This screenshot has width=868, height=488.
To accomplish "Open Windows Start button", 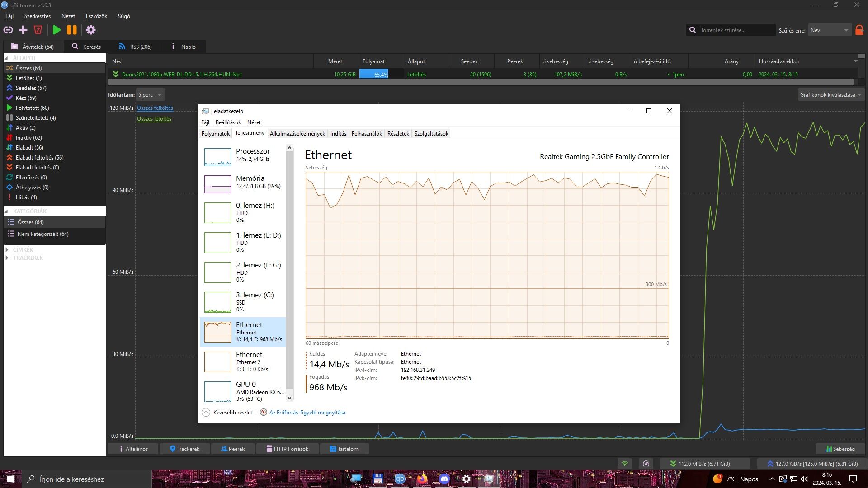I will tap(11, 479).
